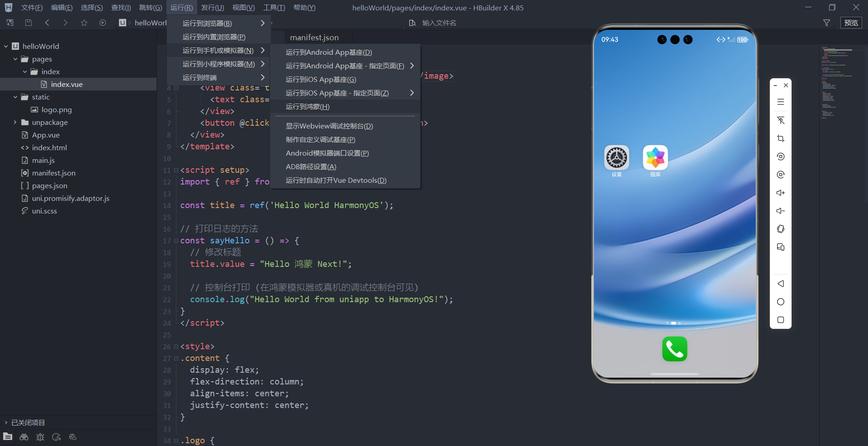Click the save icon in toolbar
868x446 pixels.
pyautogui.click(x=28, y=23)
